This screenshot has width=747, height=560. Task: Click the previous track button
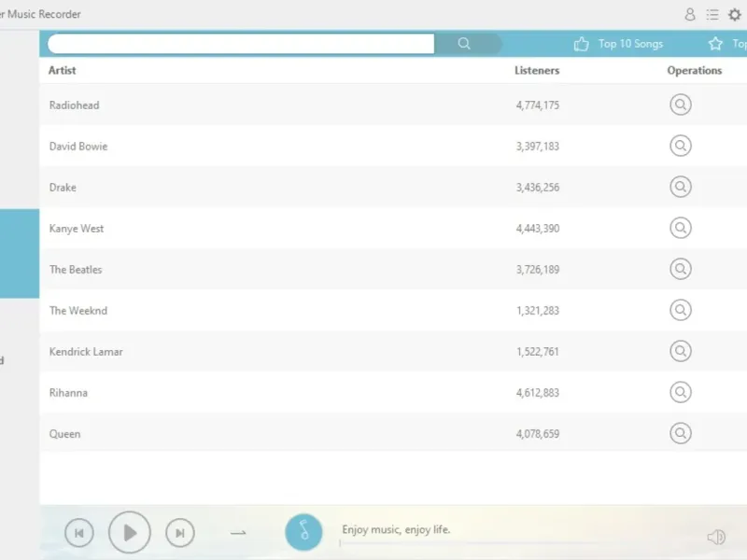coord(79,533)
